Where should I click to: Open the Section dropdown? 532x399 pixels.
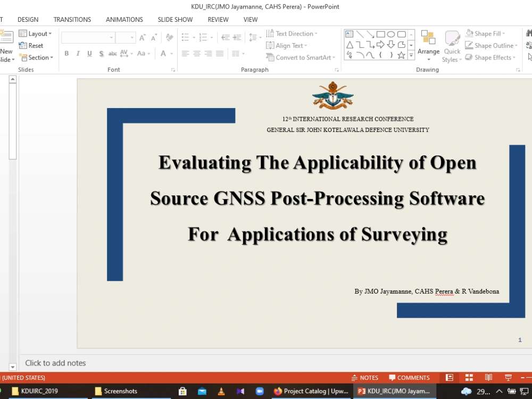[36, 57]
